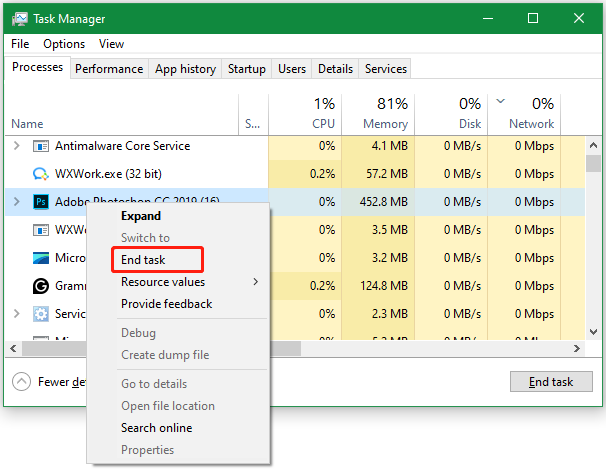Click the 452.8 MB memory value
Screen dimensions: 606x471
click(384, 202)
